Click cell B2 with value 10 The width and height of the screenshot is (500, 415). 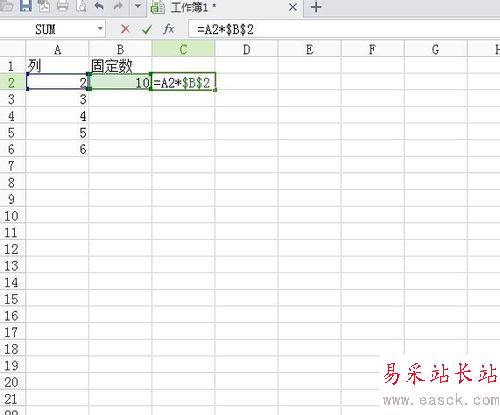click(x=120, y=82)
